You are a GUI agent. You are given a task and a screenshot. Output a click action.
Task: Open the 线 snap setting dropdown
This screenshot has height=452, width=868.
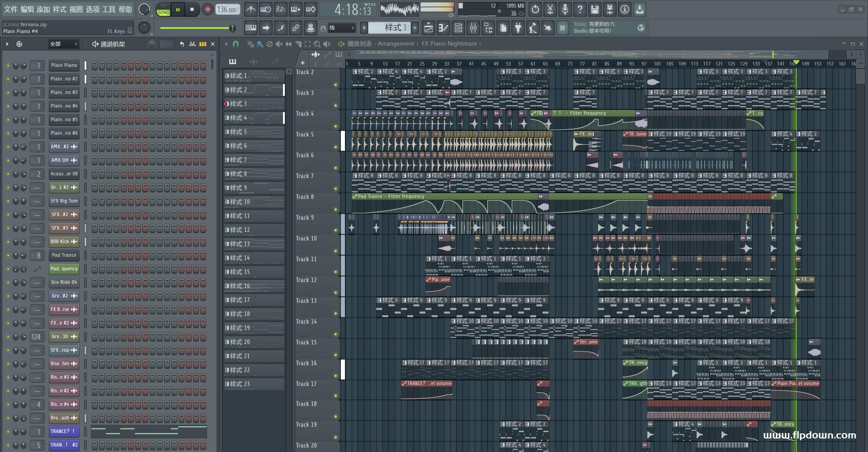[341, 28]
